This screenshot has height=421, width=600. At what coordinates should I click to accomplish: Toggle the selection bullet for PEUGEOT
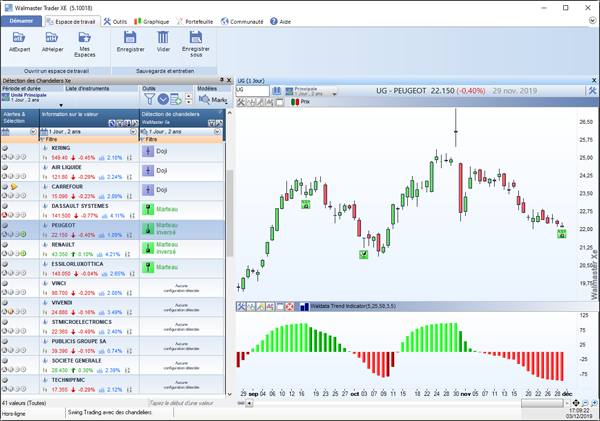coord(5,225)
